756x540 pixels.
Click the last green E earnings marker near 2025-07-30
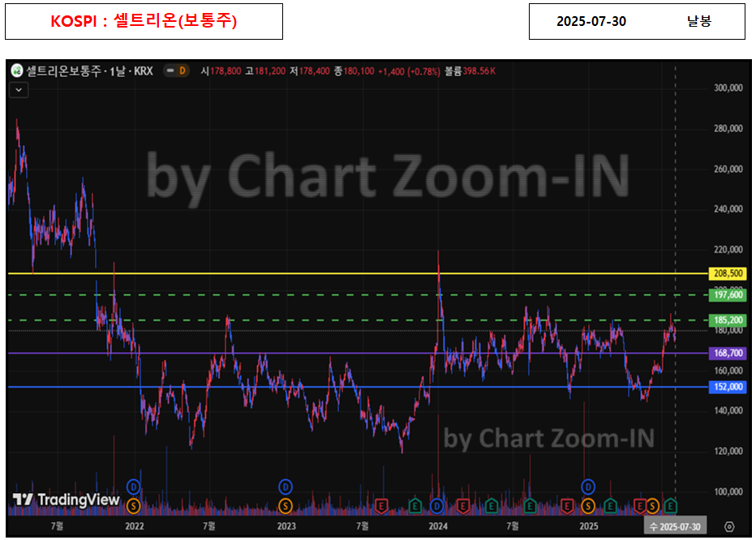coord(670,506)
